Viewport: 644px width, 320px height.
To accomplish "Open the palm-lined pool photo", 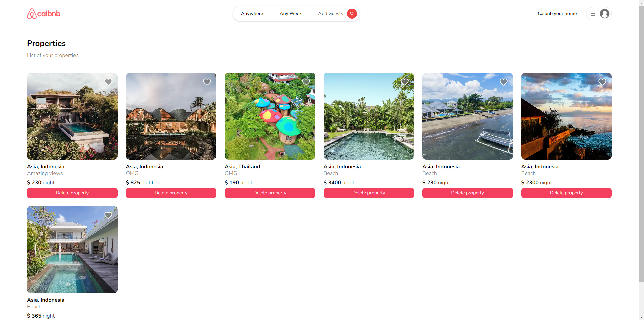I will coord(369,116).
